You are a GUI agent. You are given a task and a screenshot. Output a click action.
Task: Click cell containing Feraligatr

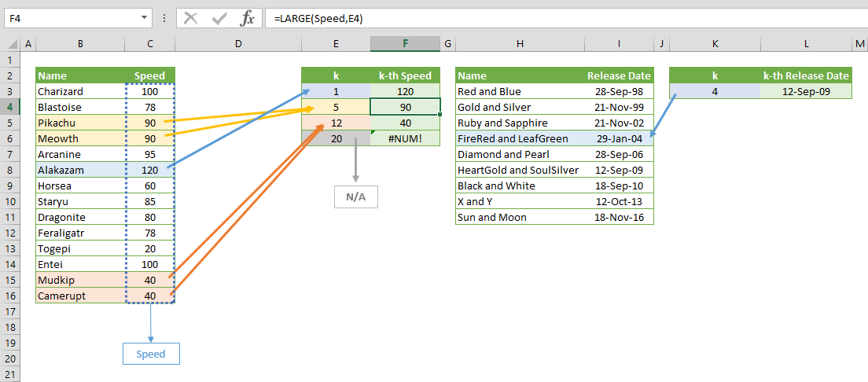point(81,233)
